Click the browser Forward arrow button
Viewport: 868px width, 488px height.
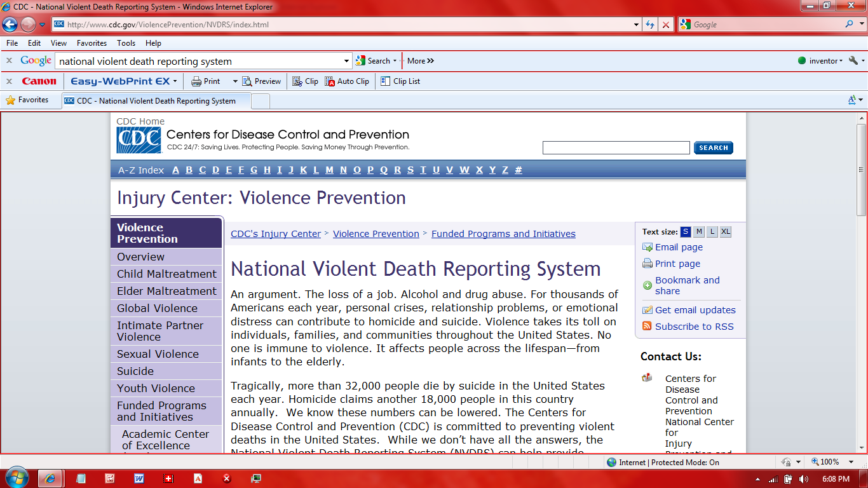pos(28,24)
